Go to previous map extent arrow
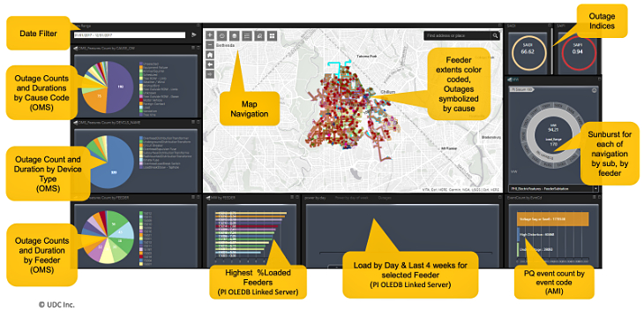This screenshot has height=326, width=644. click(x=209, y=64)
